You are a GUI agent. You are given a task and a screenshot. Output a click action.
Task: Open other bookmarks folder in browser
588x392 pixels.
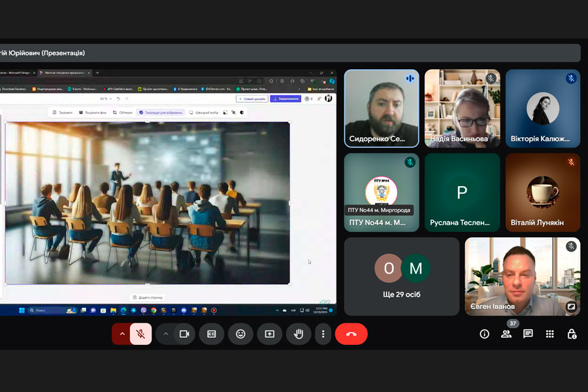321,89
